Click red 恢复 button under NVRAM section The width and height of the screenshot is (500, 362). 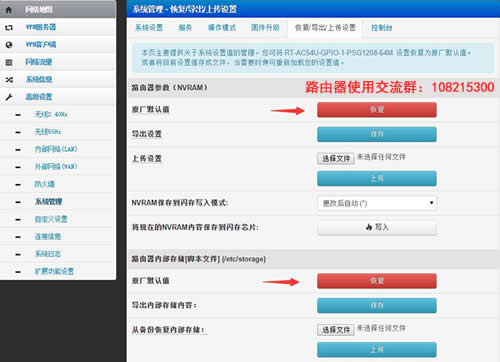(x=377, y=110)
